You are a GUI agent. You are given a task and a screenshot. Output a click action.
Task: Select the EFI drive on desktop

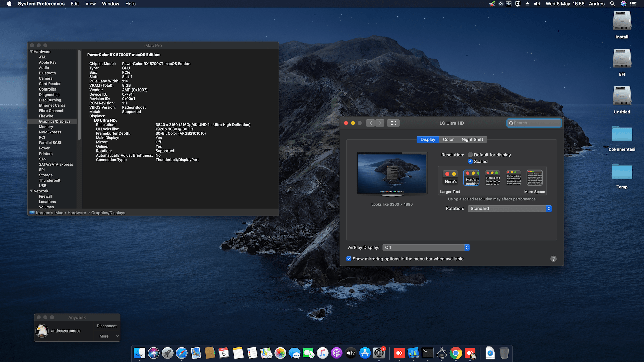[622, 62]
